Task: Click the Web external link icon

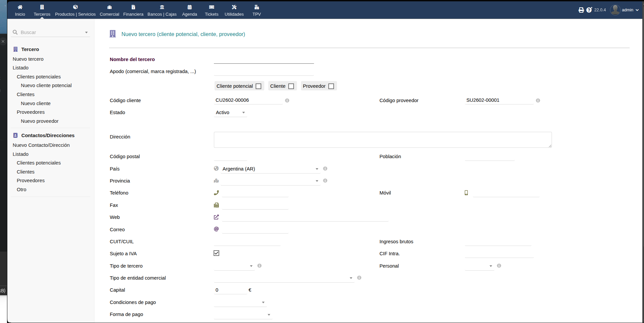Action: (216, 217)
